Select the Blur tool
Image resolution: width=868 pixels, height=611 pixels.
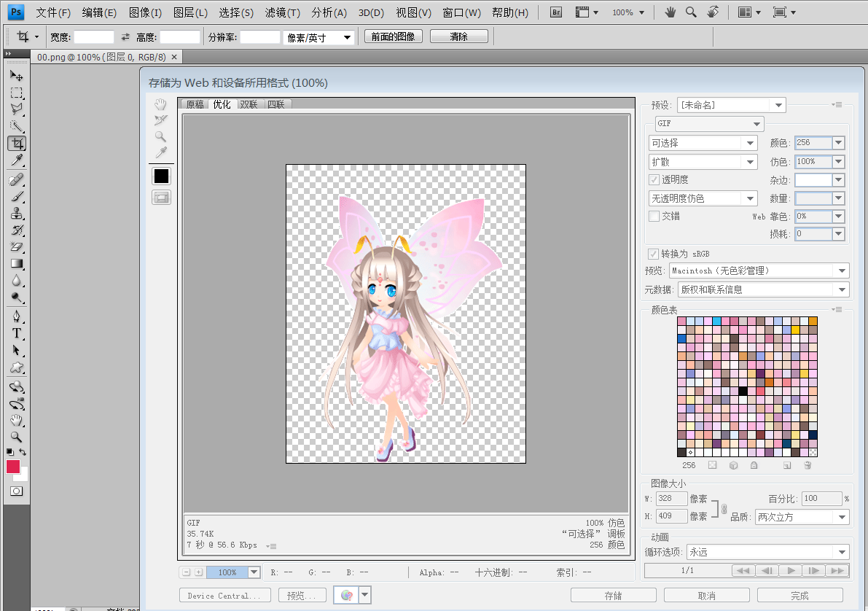(x=17, y=281)
